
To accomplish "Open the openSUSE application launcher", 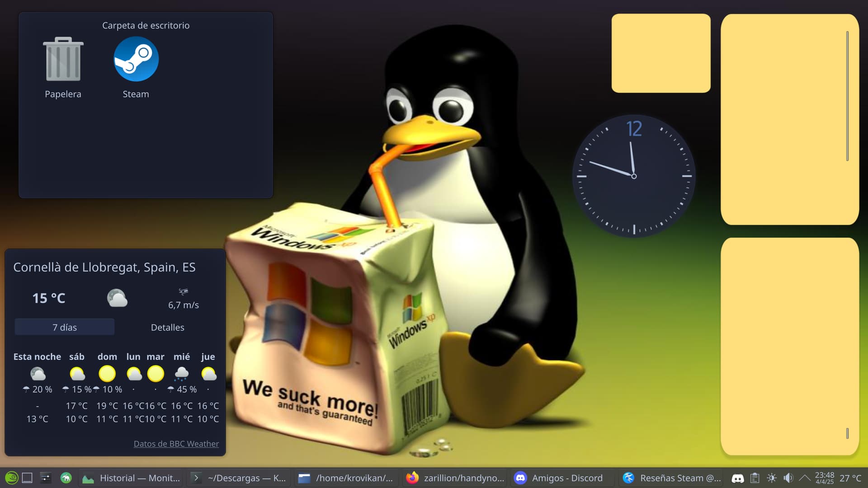I will click(x=11, y=478).
